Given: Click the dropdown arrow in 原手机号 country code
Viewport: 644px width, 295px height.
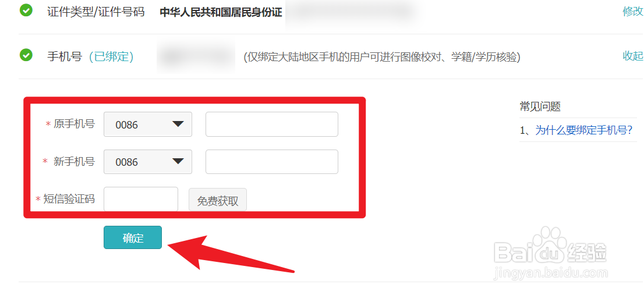Looking at the screenshot, I should pos(178,124).
